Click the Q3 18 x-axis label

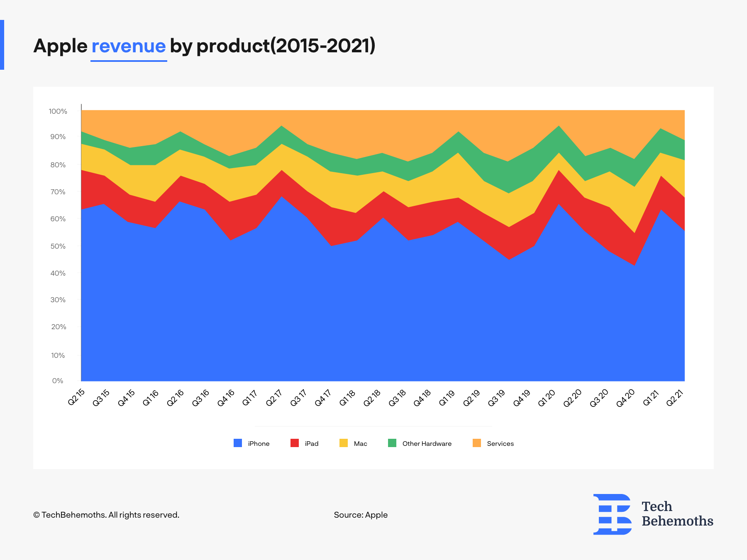coord(398,397)
